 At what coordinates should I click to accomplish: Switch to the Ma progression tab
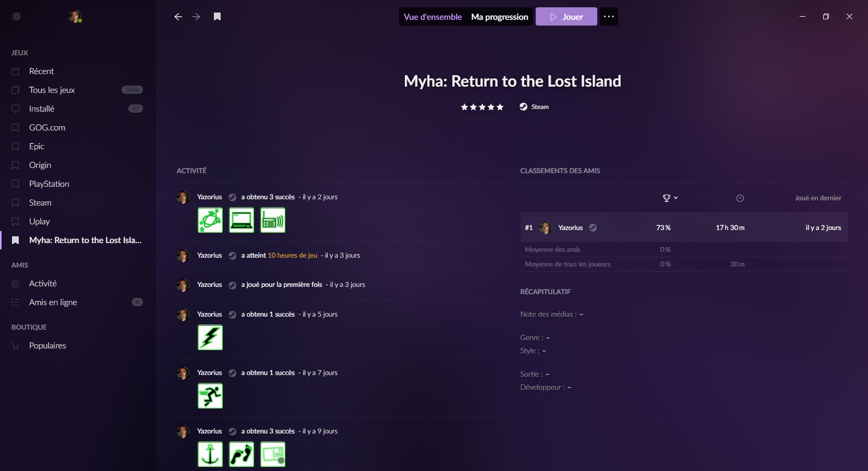pos(499,17)
